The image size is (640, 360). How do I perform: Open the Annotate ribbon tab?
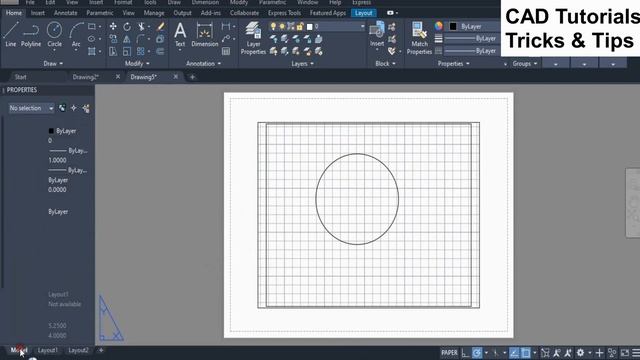pyautogui.click(x=65, y=13)
